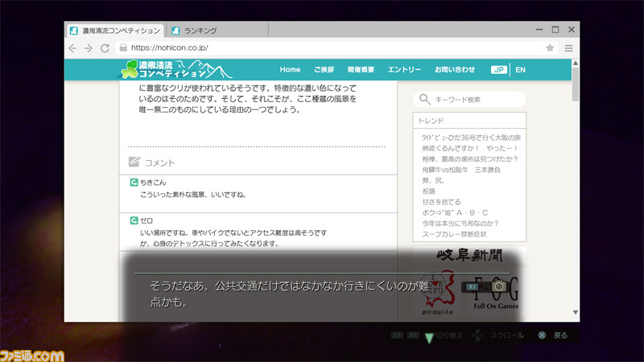Click the browser back arrow

72,48
